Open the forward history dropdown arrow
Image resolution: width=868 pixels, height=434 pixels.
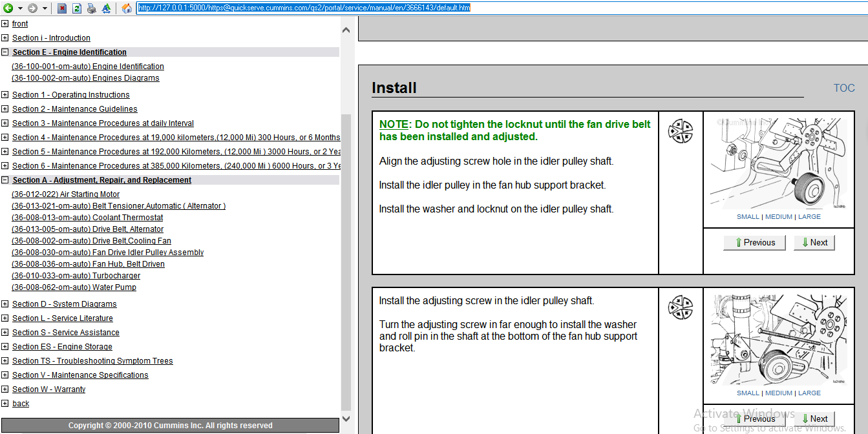coord(45,8)
